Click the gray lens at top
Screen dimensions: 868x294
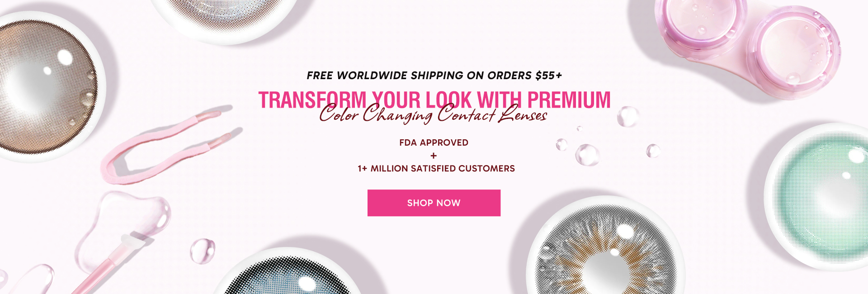pos(225,18)
